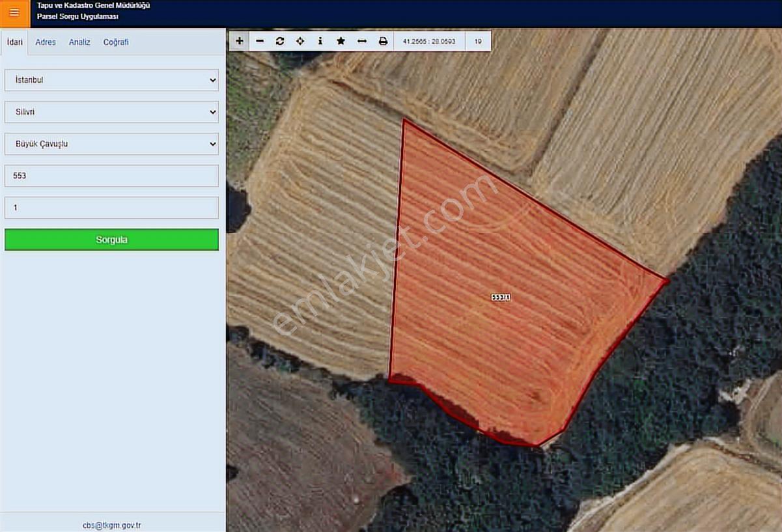The width and height of the screenshot is (782, 532).
Task: Zoom in with the plus icon
Action: point(240,41)
